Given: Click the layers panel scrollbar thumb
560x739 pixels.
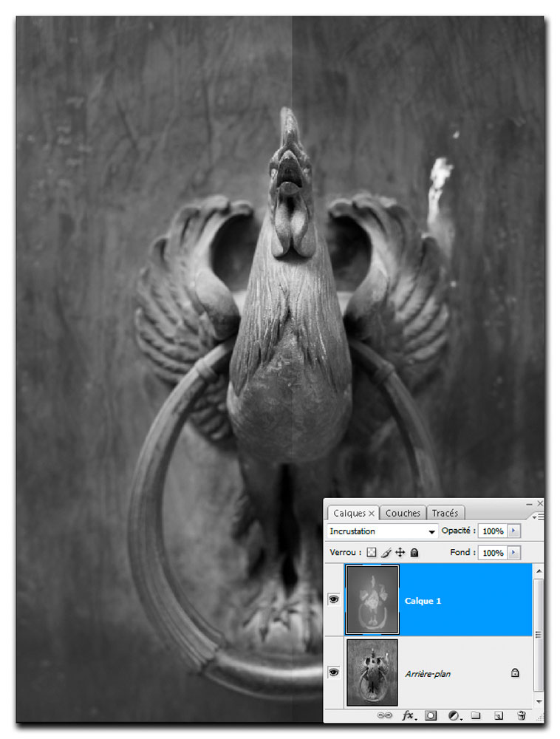Looking at the screenshot, I should [x=539, y=636].
